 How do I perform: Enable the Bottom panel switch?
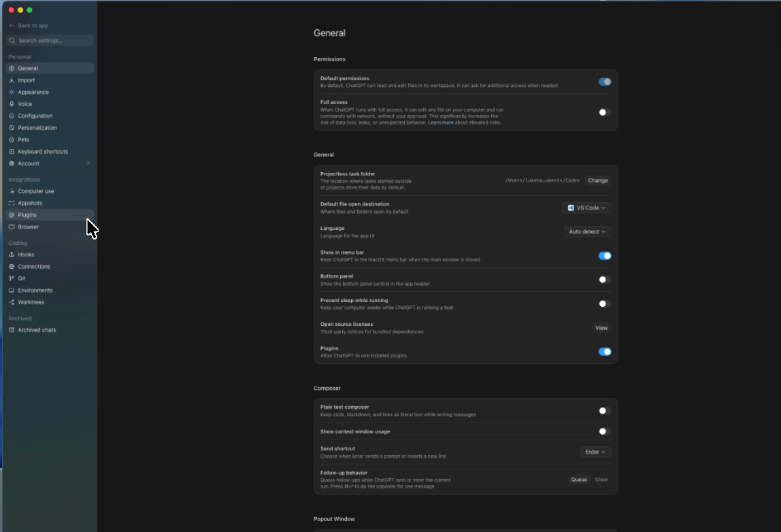click(x=605, y=280)
